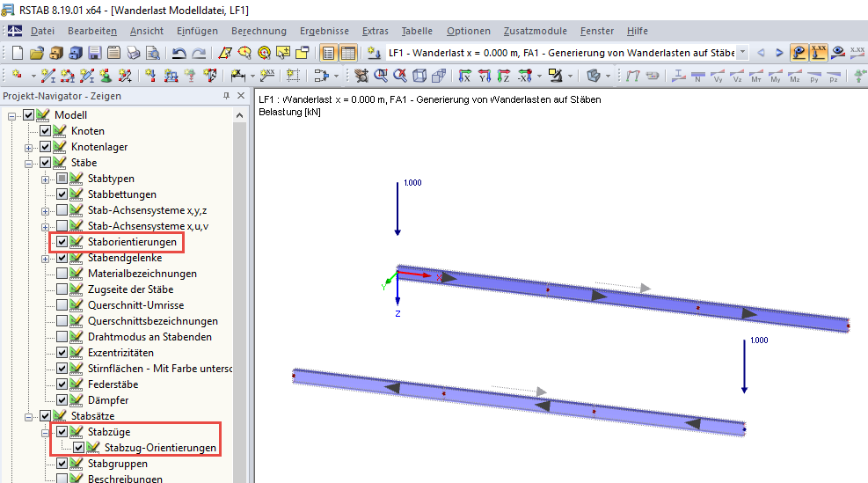The image size is (868, 483).
Task: Close the Projekt-Navigator panel
Action: click(241, 96)
